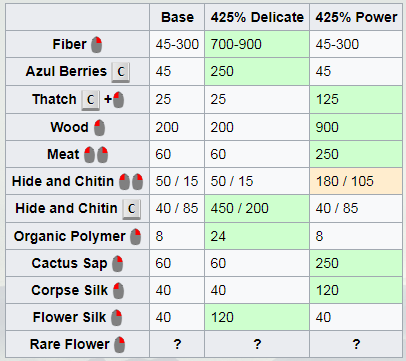Click the C key icon in Hide and Chitin row
This screenshot has width=406, height=361.
click(131, 209)
